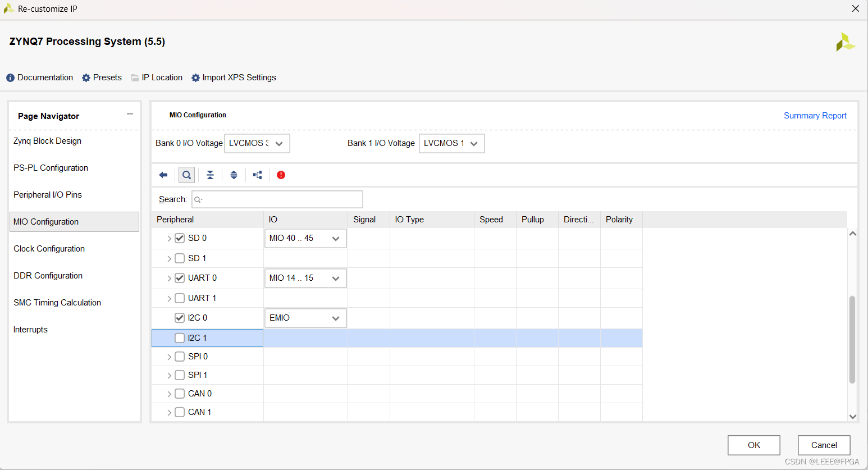Go to Peripheral I/O Pins page
The width and height of the screenshot is (868, 470).
pyautogui.click(x=48, y=195)
